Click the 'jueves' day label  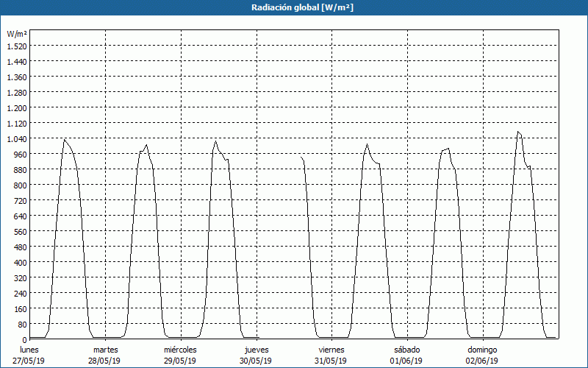(x=257, y=350)
